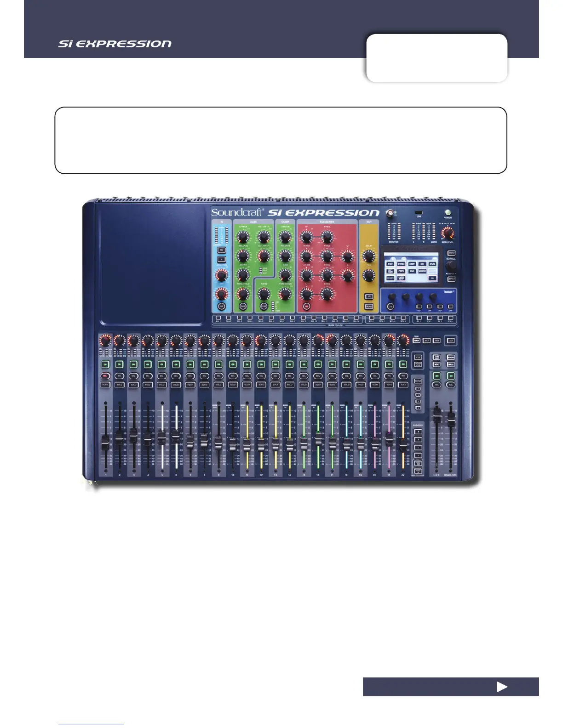
Task: Click the PAN knob in OUT section
Action: point(369,275)
